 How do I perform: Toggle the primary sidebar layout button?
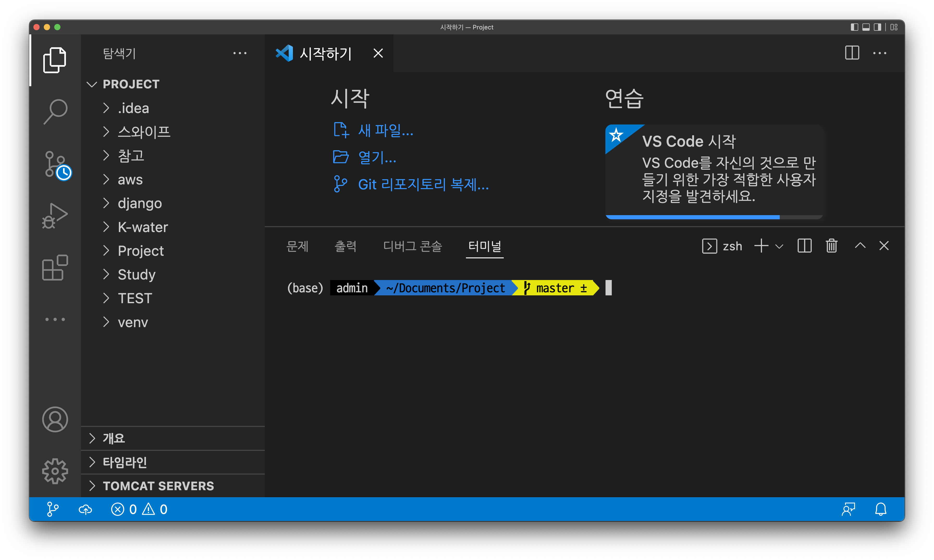coord(854,27)
